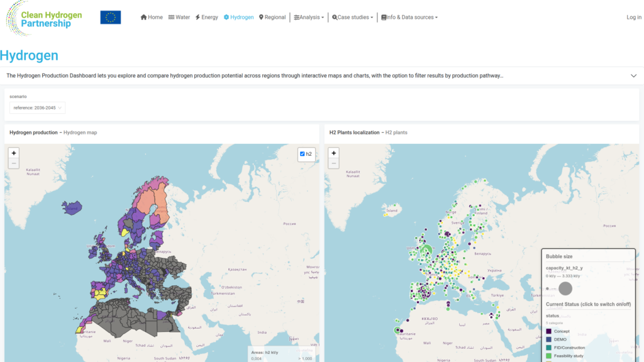
Task: Click the Clean Hydrogen Partnership logo
Action: pyautogui.click(x=44, y=18)
